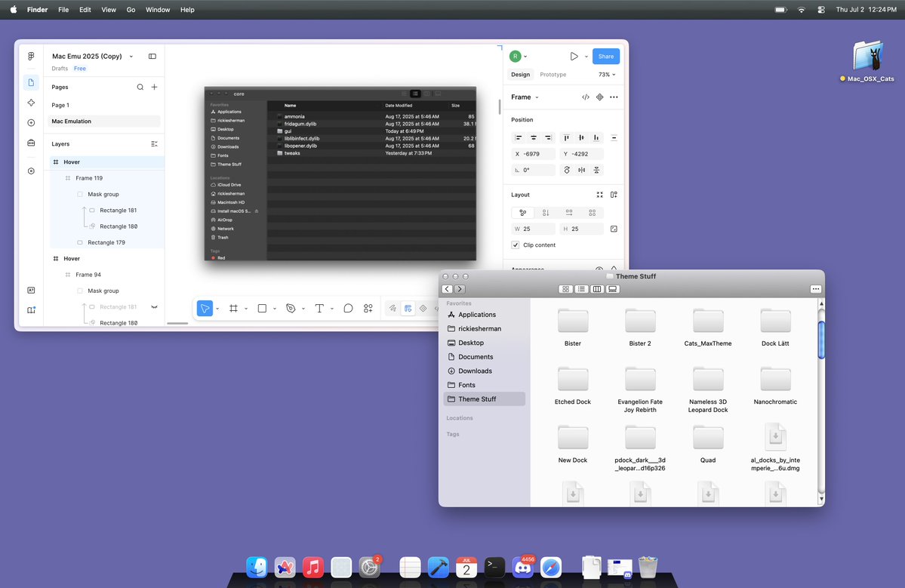905x588 pixels.
Task: Switch to the Prototype tab
Action: pyautogui.click(x=553, y=75)
